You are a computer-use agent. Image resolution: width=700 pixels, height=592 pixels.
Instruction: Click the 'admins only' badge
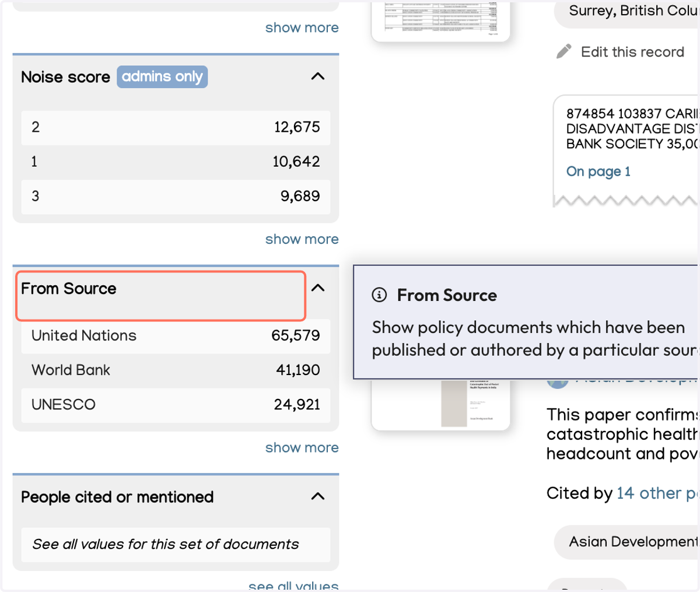[x=162, y=77]
